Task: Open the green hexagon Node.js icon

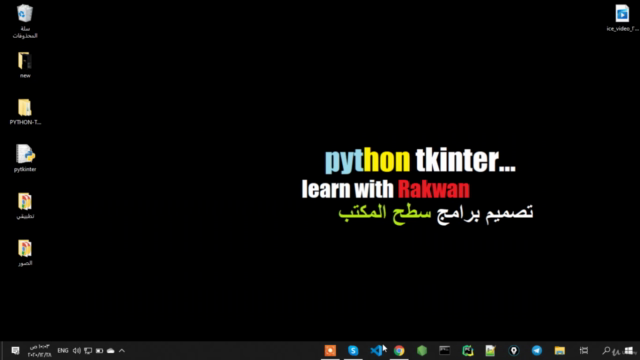Action: pyautogui.click(x=422, y=351)
